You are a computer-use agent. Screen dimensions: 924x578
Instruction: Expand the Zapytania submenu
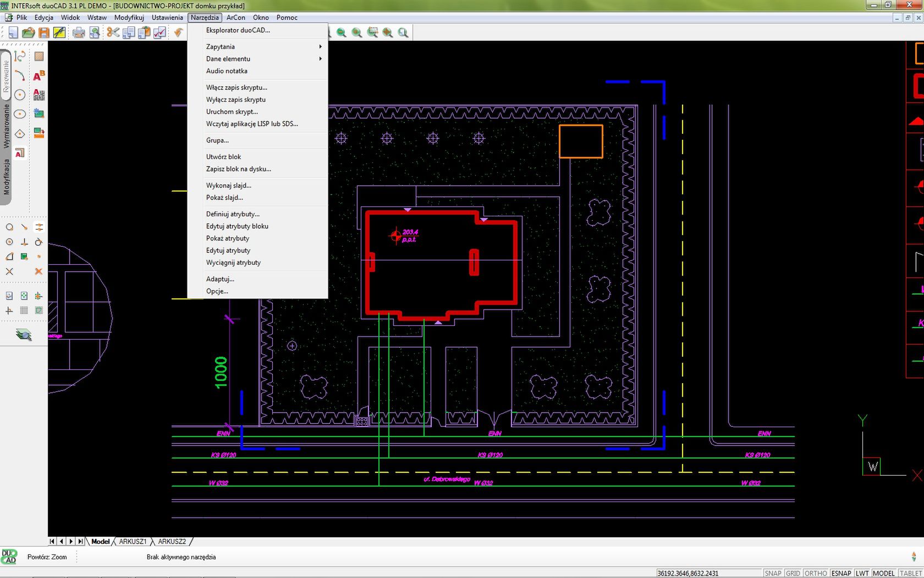(258, 47)
